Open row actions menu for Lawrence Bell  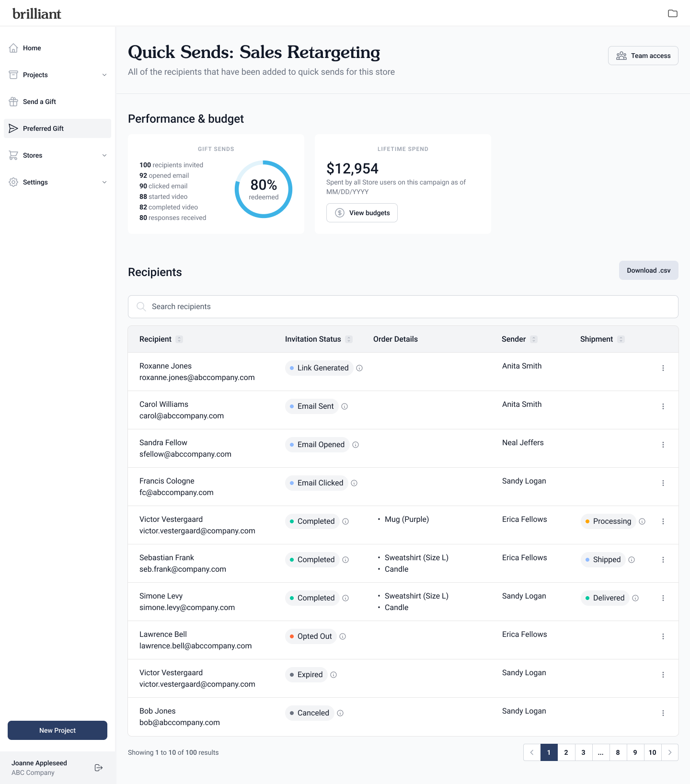(663, 636)
